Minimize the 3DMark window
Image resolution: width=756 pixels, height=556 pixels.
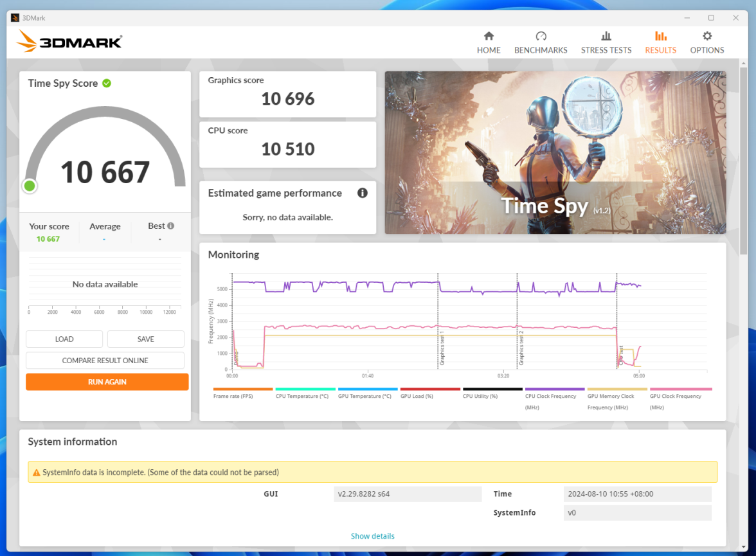687,18
